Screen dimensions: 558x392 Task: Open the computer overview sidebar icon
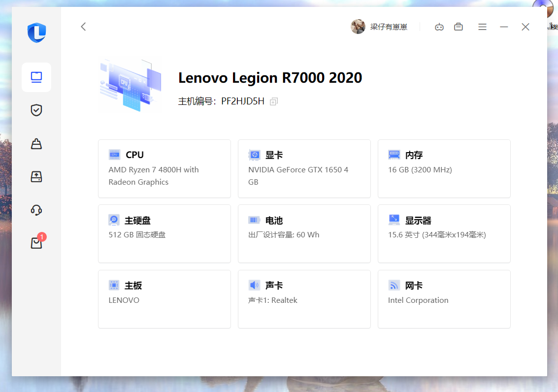pos(36,77)
